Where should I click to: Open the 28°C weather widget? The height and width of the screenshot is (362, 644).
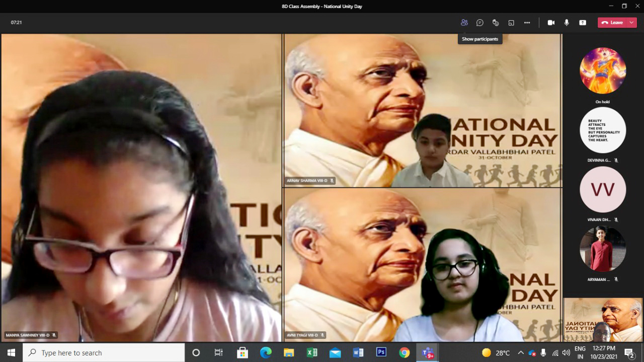(496, 352)
